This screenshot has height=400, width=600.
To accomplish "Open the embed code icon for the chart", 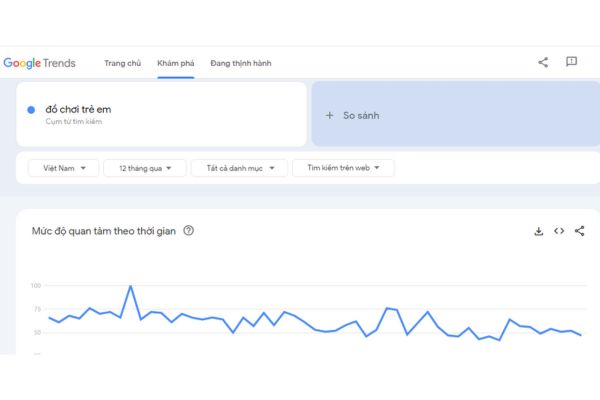I will 559,231.
